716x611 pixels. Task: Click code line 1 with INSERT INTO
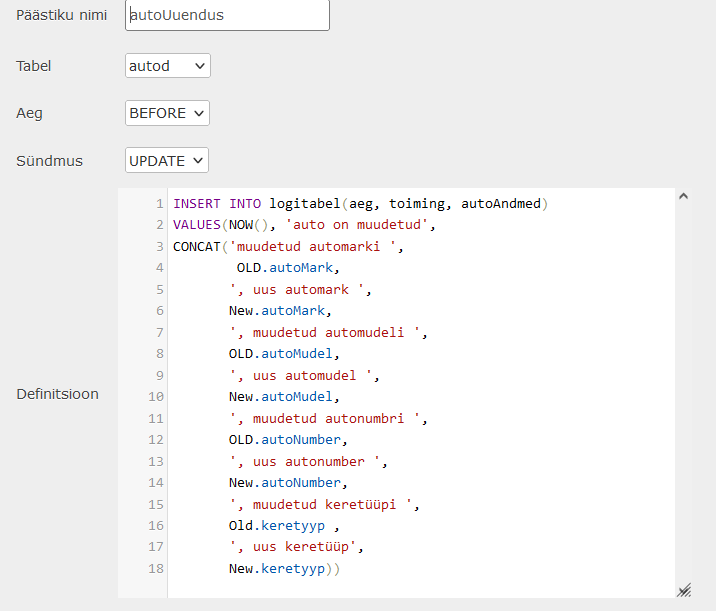point(360,204)
